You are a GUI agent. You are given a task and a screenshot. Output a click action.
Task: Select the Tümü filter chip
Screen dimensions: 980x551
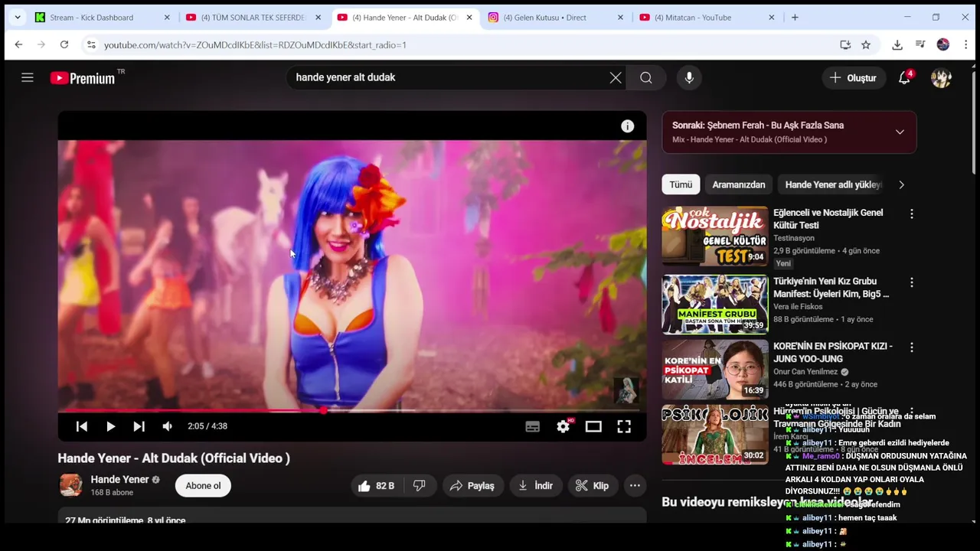(681, 184)
